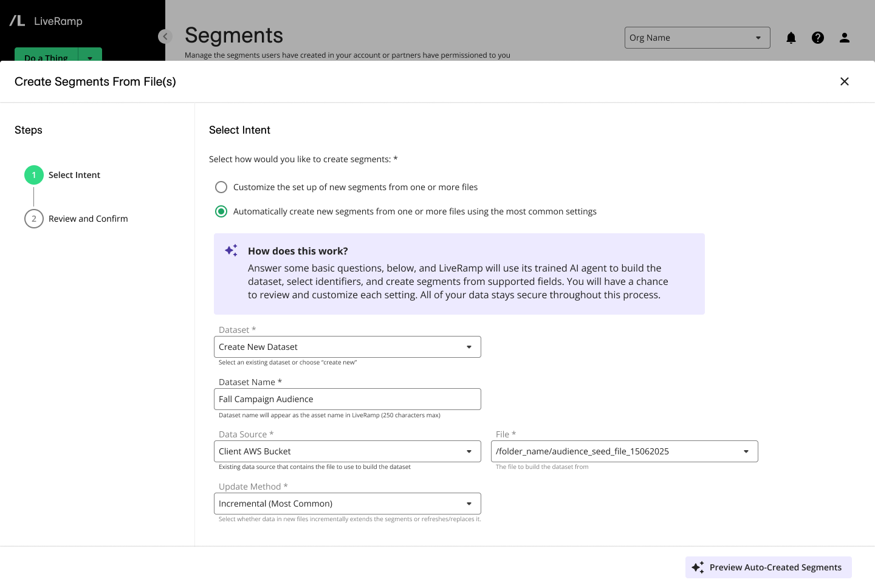
Task: Open the Do a Thing dropdown arrow
Action: coord(90,55)
